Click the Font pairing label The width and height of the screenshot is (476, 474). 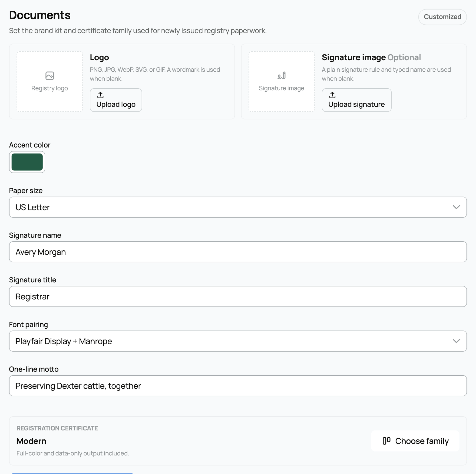pyautogui.click(x=28, y=325)
